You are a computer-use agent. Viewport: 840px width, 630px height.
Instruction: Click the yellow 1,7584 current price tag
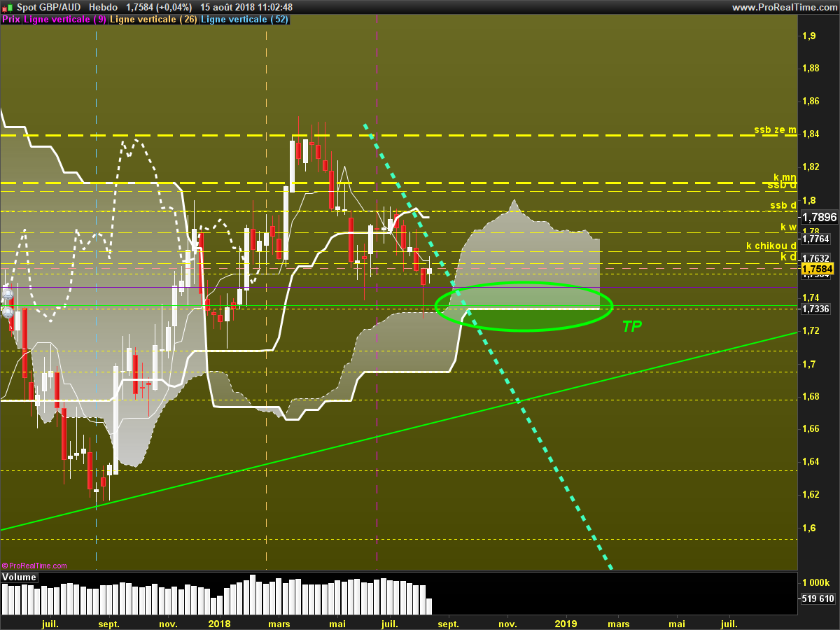818,269
